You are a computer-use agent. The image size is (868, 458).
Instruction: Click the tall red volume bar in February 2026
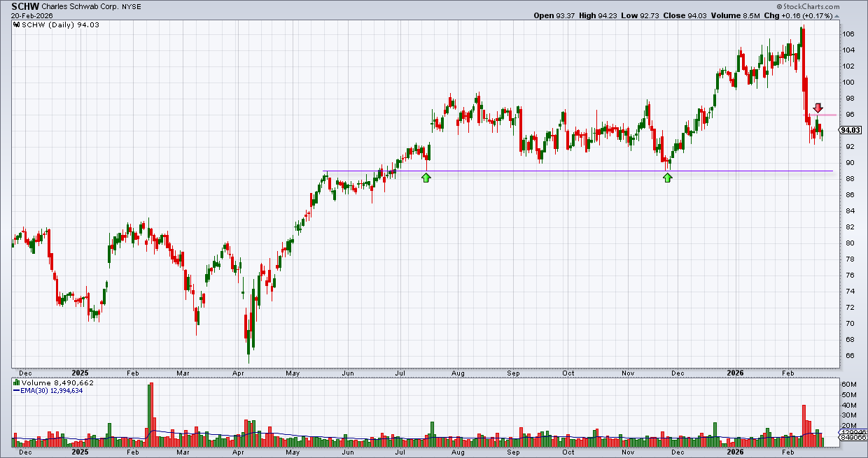click(804, 426)
